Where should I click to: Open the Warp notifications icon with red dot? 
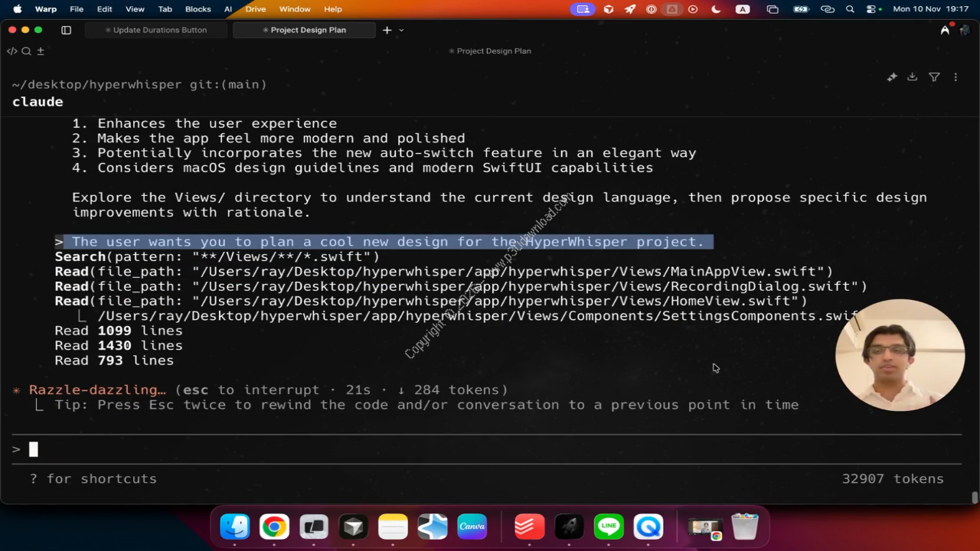pos(946,30)
